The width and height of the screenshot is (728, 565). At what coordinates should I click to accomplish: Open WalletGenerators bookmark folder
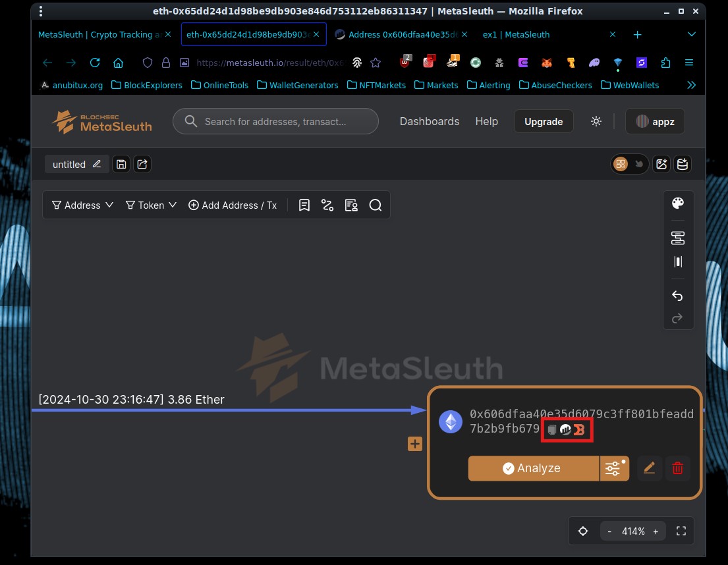coord(298,86)
